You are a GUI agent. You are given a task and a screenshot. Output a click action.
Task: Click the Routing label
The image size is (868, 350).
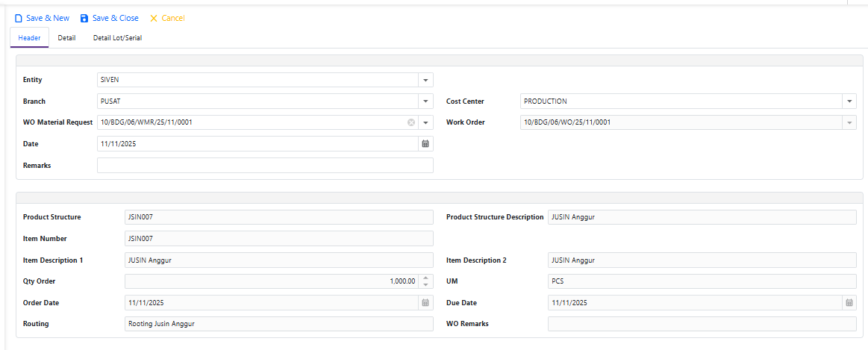click(36, 324)
